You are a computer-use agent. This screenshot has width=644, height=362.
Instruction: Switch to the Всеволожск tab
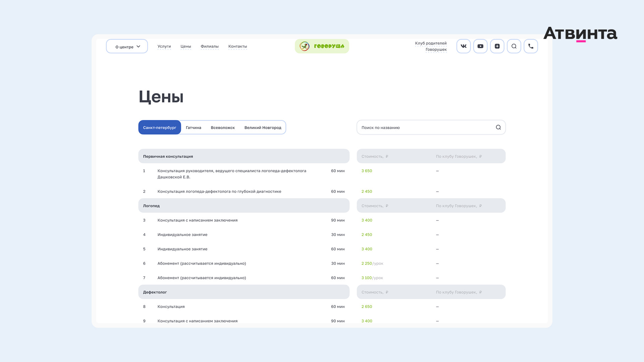(223, 127)
